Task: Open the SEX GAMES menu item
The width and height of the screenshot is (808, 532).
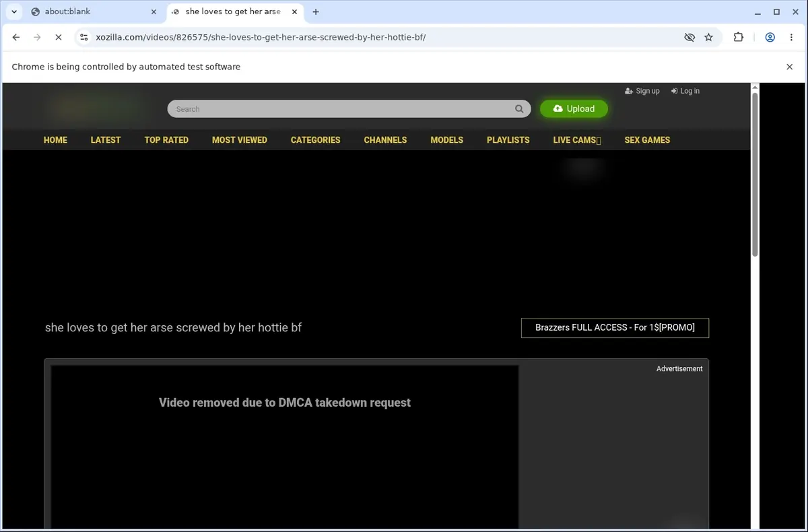Action: pyautogui.click(x=647, y=140)
